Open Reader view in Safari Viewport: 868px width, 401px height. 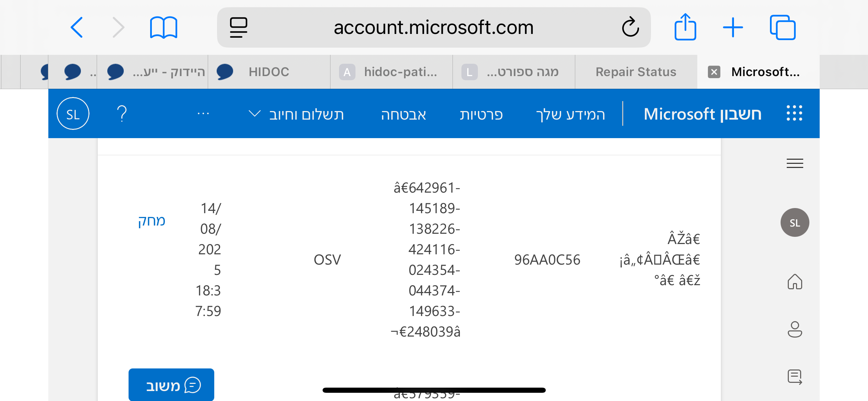pyautogui.click(x=239, y=27)
